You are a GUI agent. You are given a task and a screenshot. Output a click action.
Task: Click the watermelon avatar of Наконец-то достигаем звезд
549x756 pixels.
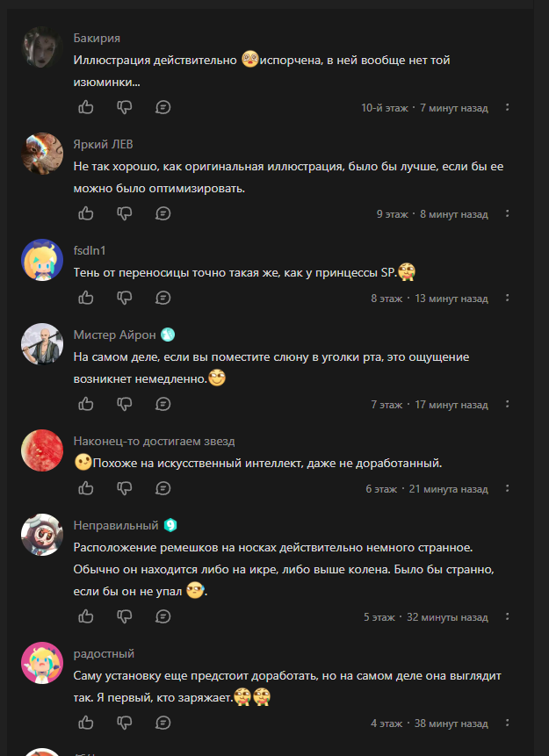[x=42, y=450]
